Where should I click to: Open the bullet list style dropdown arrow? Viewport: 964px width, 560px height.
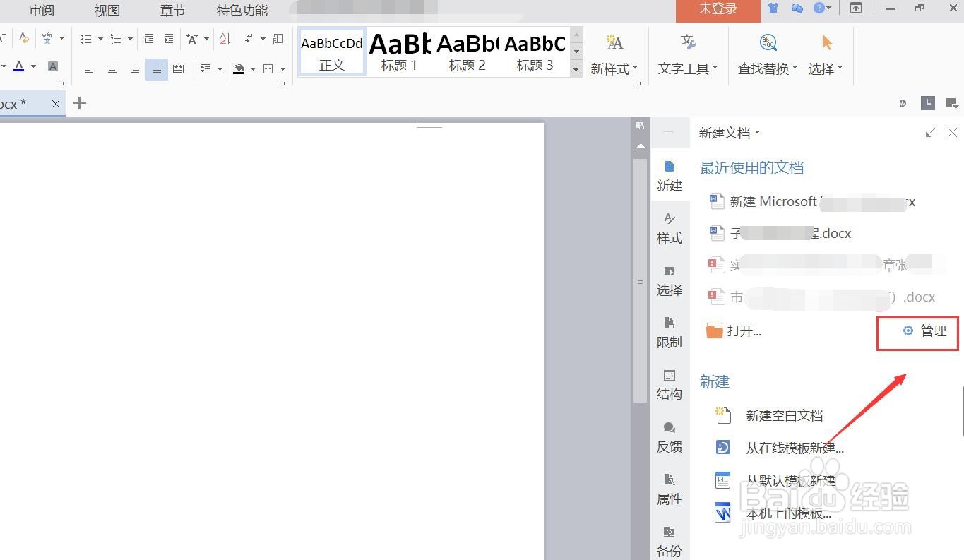coord(100,39)
